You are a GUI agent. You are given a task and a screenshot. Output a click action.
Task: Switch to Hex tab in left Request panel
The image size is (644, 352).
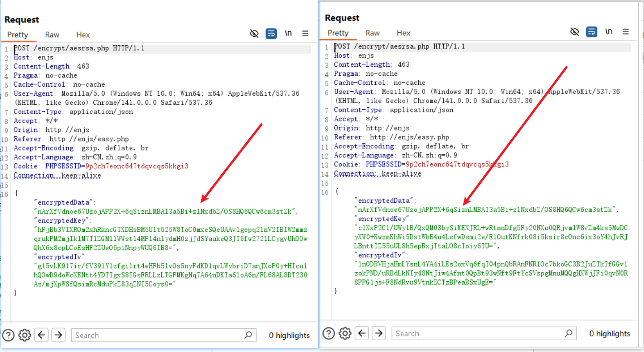[83, 34]
